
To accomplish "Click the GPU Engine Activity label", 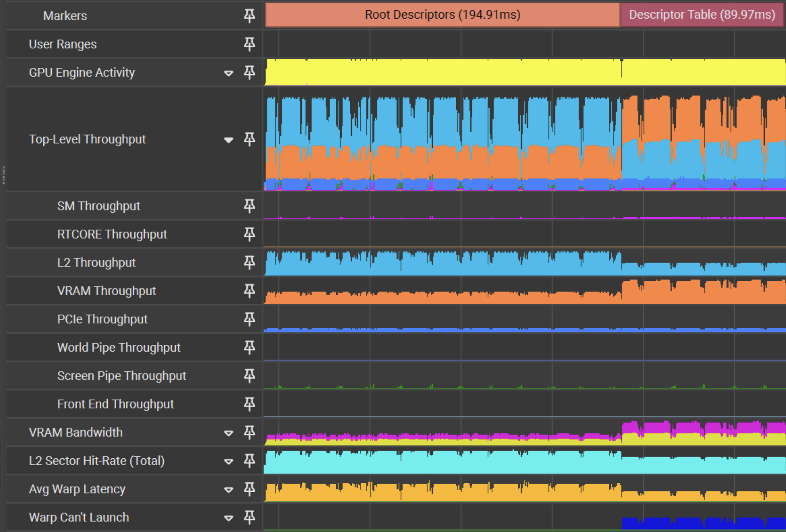I will coord(82,73).
